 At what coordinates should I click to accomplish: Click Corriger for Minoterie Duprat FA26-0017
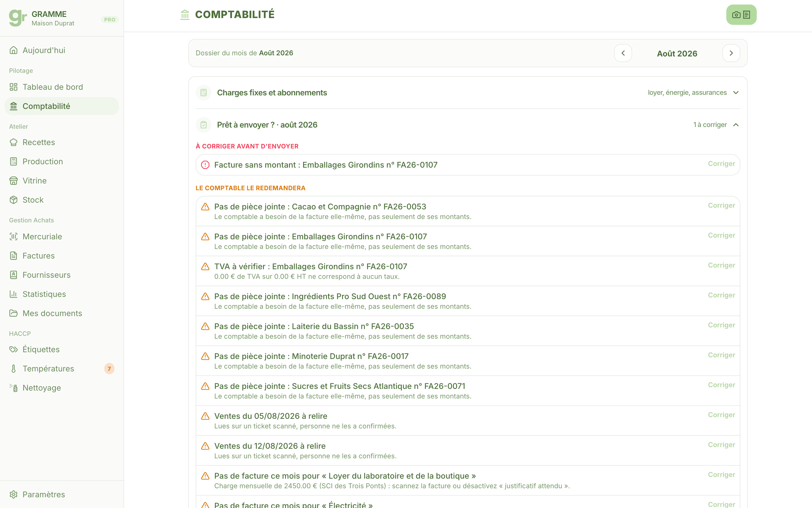pyautogui.click(x=721, y=355)
